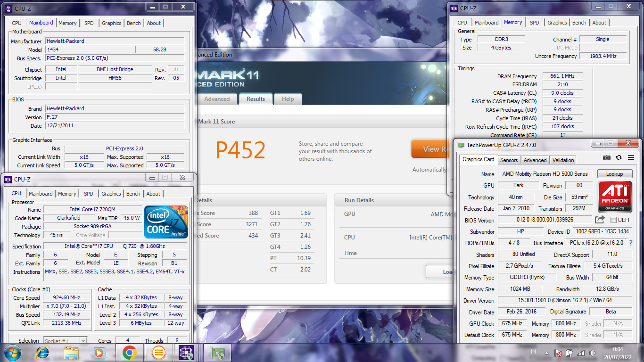Switch to Advanced tab in GPU-Z
Viewport: 644px width, 362px height.
point(535,160)
